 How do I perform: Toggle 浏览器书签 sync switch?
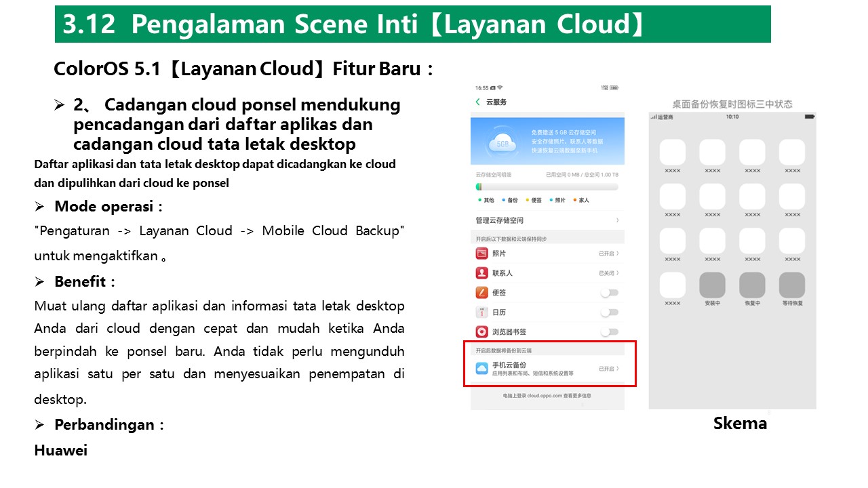[x=610, y=332]
